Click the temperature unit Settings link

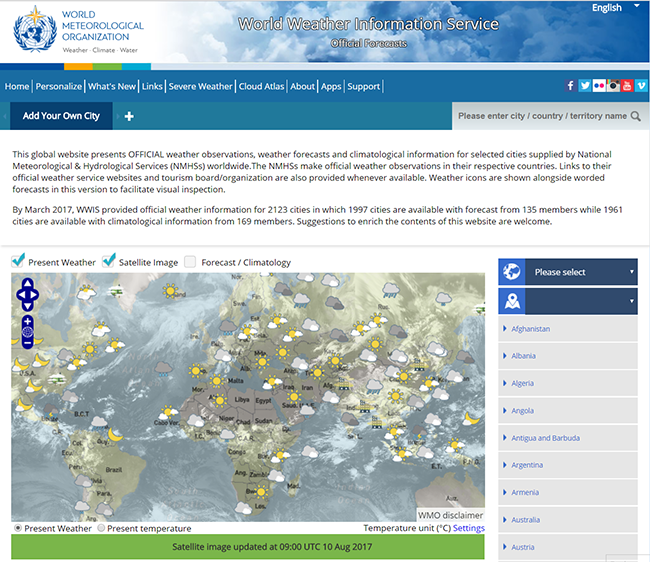point(468,528)
